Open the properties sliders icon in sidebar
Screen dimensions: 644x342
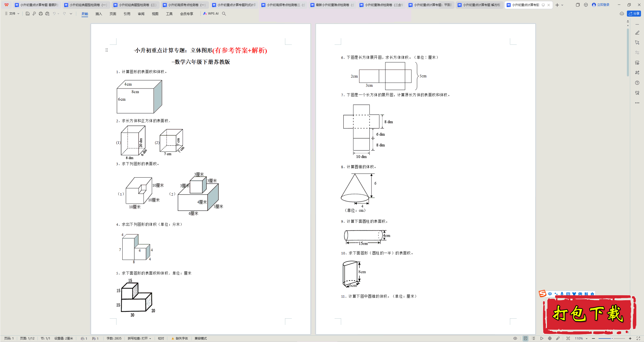coord(637,53)
